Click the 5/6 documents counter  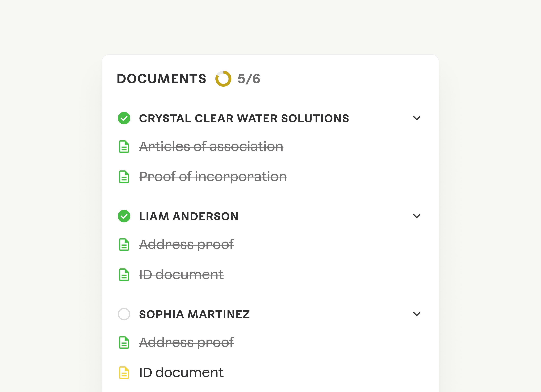pos(249,79)
